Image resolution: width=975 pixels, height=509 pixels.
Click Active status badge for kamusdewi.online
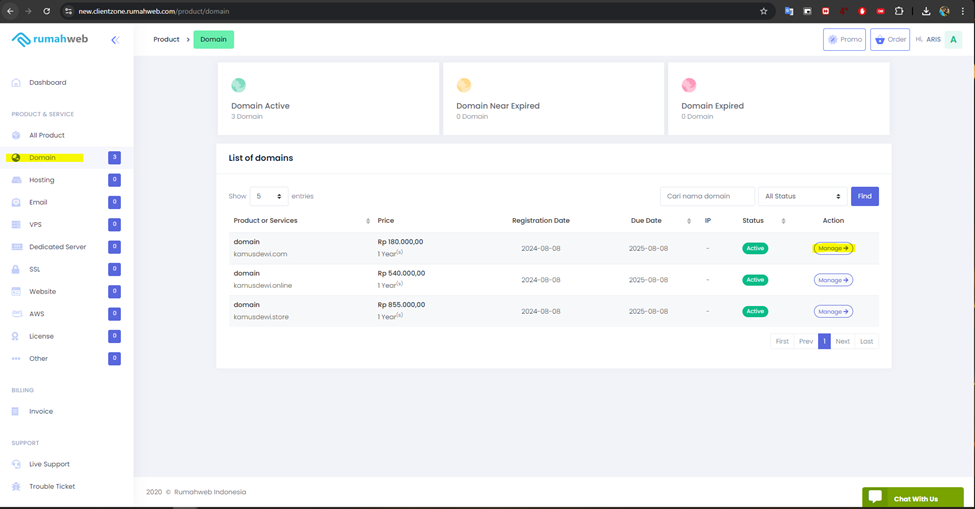click(x=755, y=280)
